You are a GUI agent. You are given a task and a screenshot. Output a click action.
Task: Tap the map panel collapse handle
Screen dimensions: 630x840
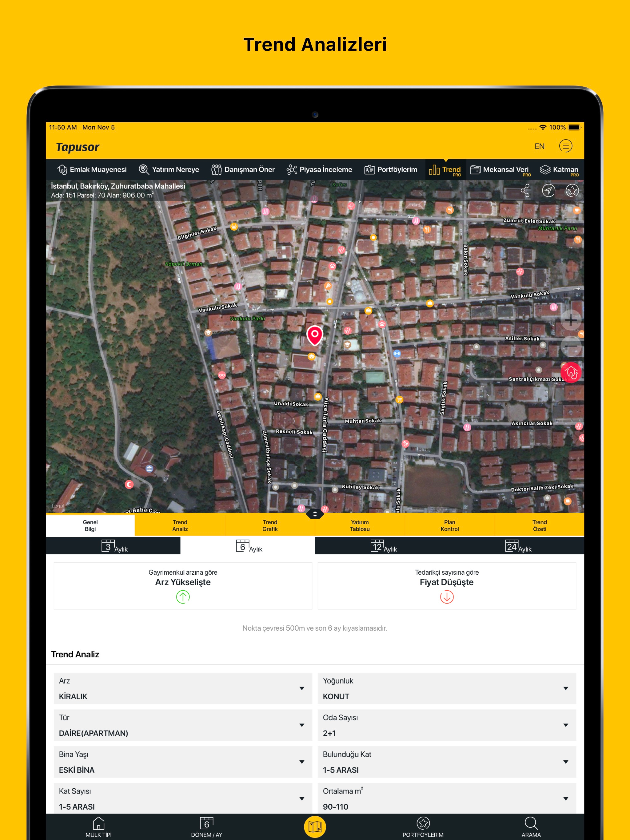point(315,514)
